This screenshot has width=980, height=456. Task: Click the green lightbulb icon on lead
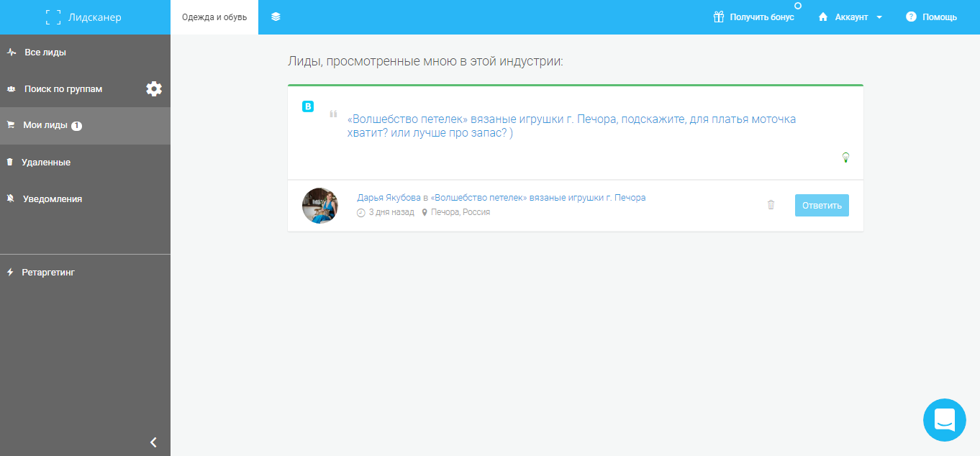coord(845,158)
